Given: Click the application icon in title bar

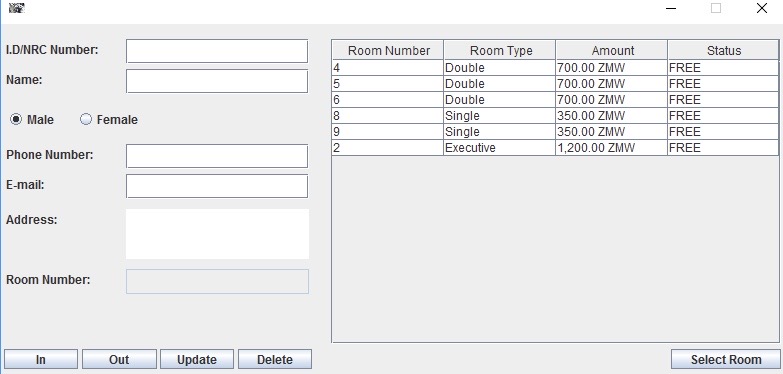Looking at the screenshot, I should [16, 8].
